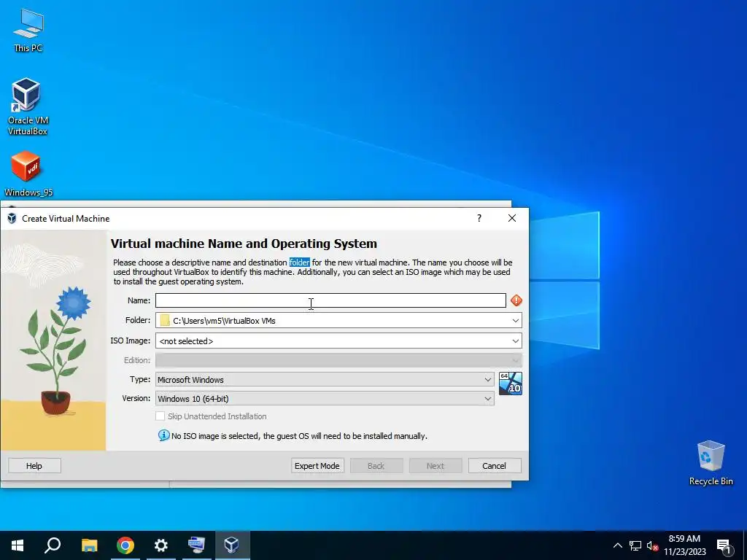Select the Windows_95 vdi file icon
Viewport: 747px width, 560px height.
point(28,174)
